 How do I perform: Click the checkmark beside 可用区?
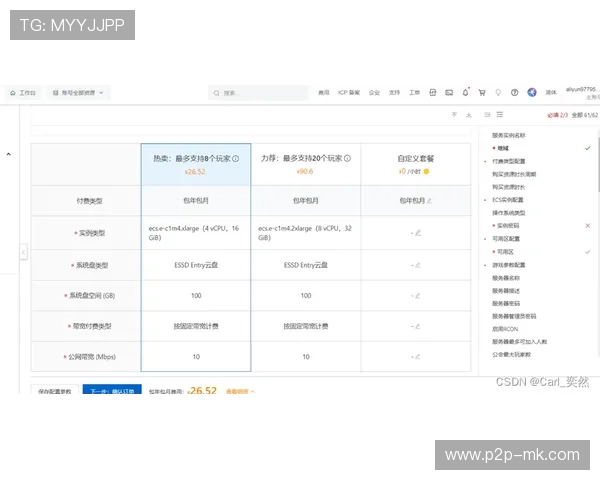pyautogui.click(x=588, y=252)
